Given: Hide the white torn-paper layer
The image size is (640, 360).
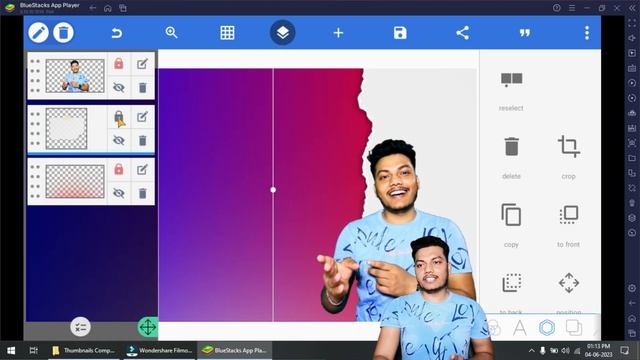Looking at the screenshot, I should pos(119,140).
